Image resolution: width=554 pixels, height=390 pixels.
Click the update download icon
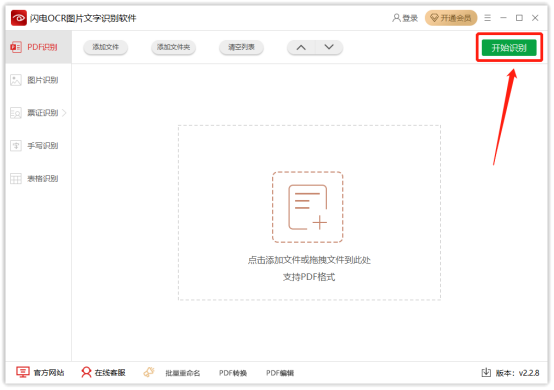486,372
